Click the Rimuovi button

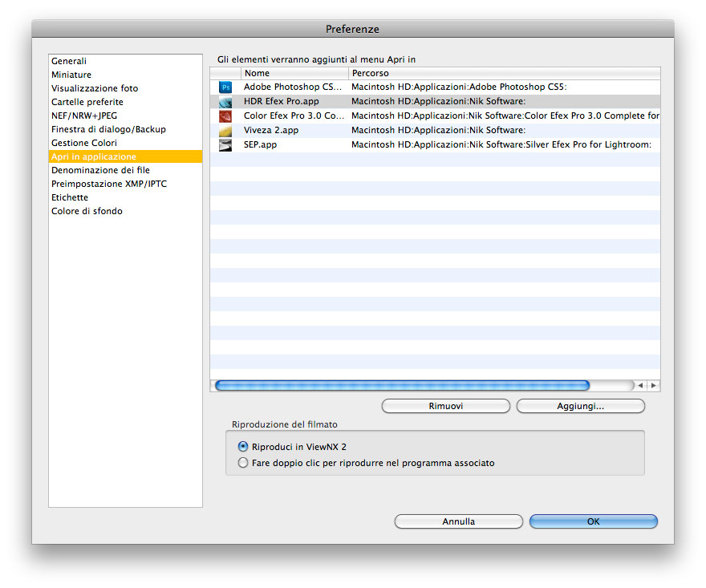[x=446, y=406]
